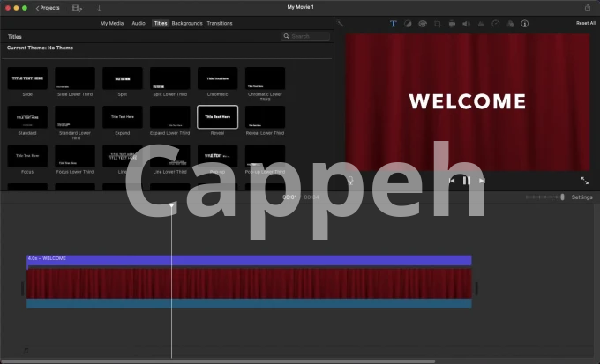Click the Share export icon
Viewport: 600px width, 364px height.
tap(587, 7)
